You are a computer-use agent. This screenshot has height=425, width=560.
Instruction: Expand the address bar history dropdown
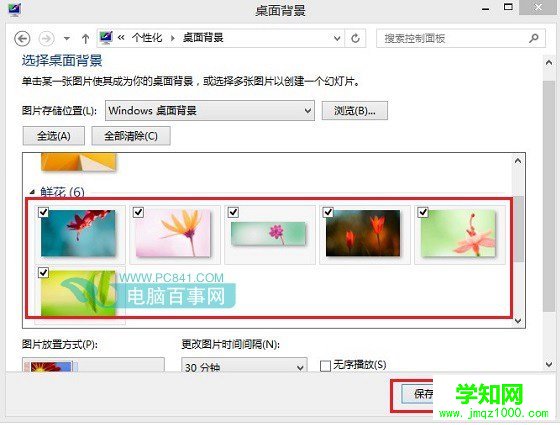point(337,38)
